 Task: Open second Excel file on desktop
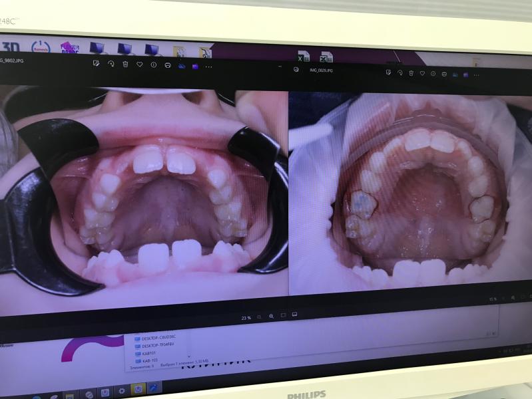tap(326, 57)
